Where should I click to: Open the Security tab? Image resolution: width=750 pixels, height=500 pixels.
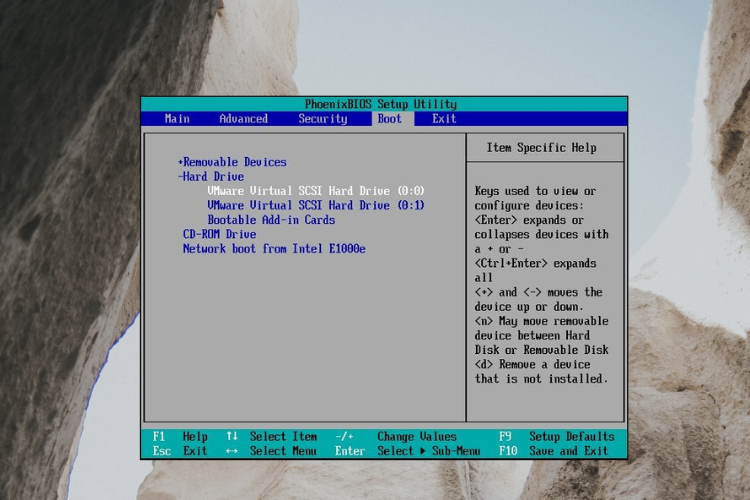click(323, 119)
